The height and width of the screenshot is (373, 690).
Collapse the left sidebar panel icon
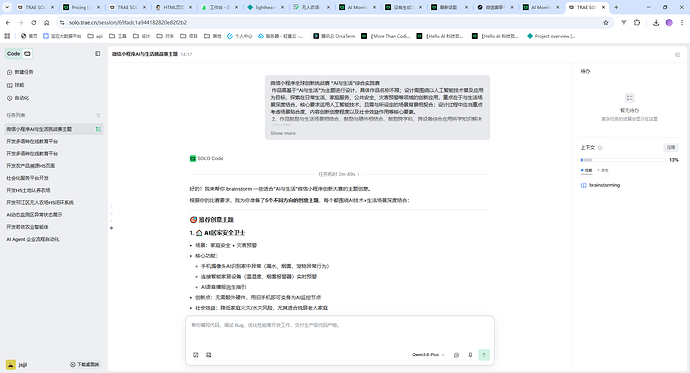pos(98,54)
